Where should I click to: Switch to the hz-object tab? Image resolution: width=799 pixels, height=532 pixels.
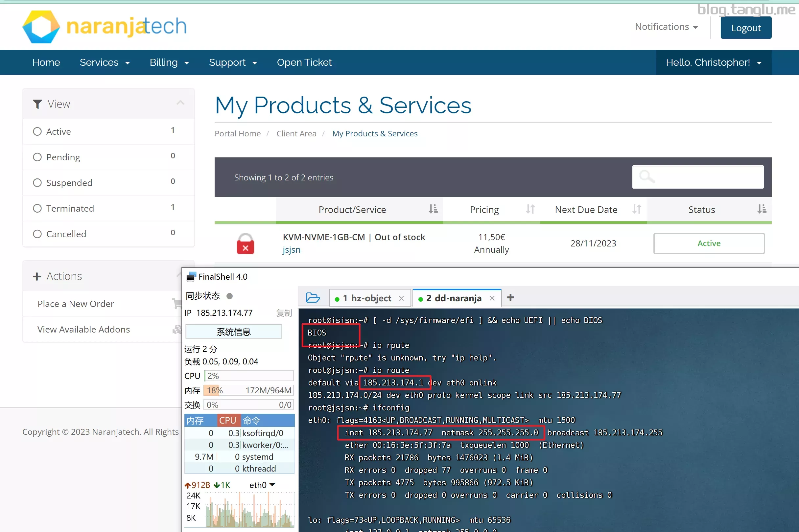pyautogui.click(x=367, y=298)
